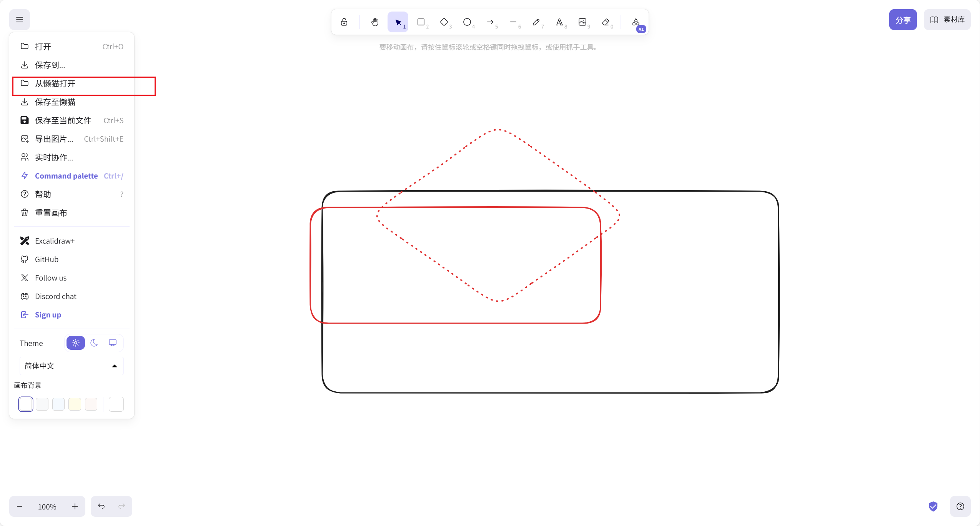Open the 素材库 library panel
The image size is (980, 526).
(947, 20)
